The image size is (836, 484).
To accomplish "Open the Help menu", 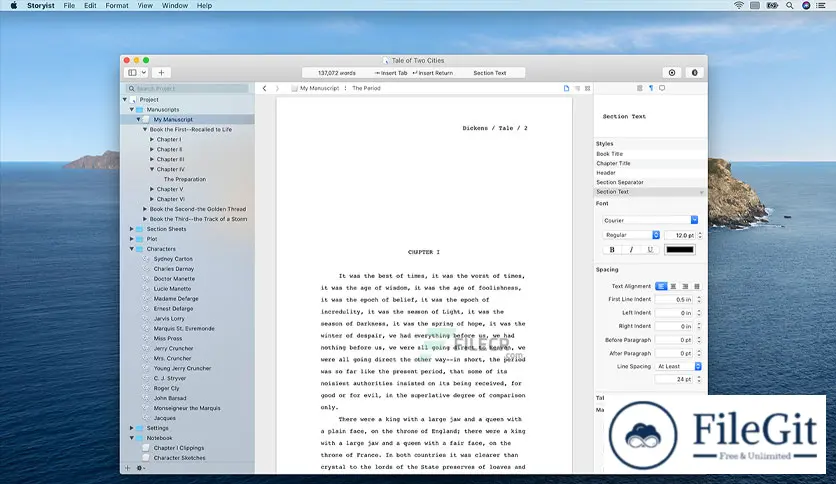I will [x=204, y=6].
